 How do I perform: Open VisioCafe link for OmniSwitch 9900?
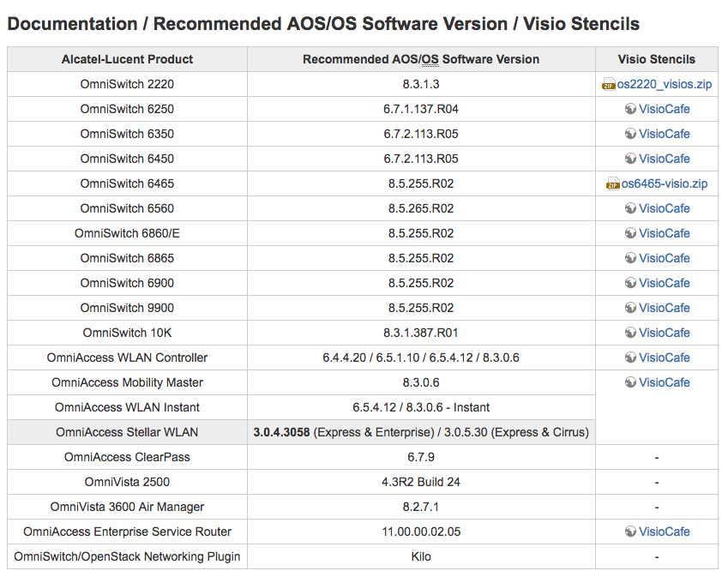[664, 308]
